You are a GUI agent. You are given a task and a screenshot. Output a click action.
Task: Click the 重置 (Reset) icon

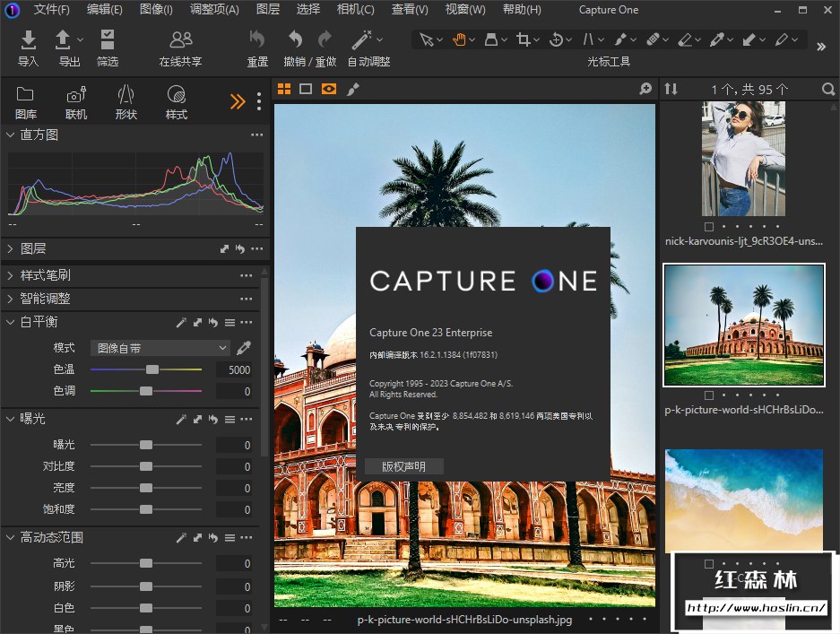tap(257, 40)
